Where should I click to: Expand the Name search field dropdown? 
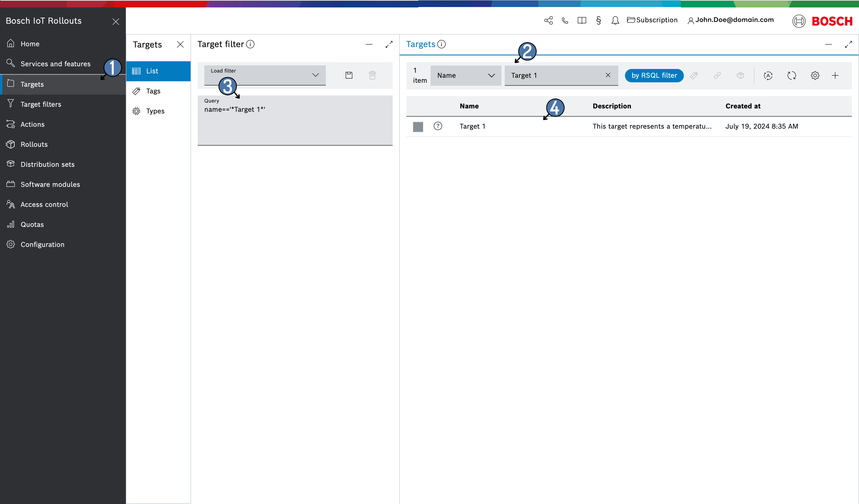coord(466,76)
